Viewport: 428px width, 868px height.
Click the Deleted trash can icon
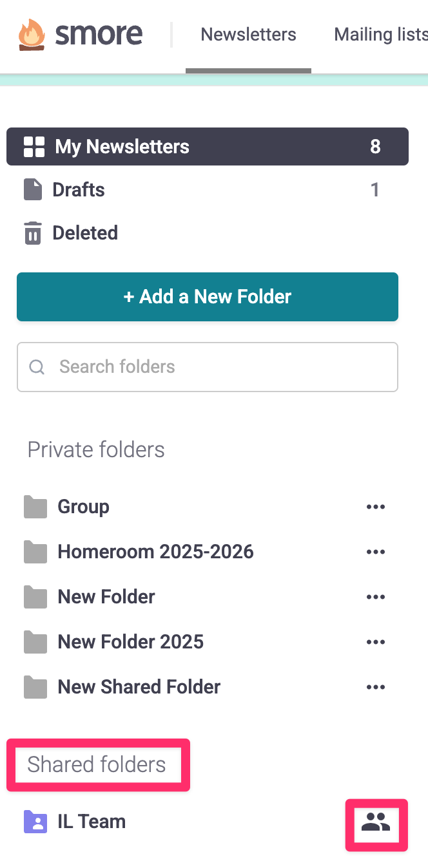pos(33,233)
